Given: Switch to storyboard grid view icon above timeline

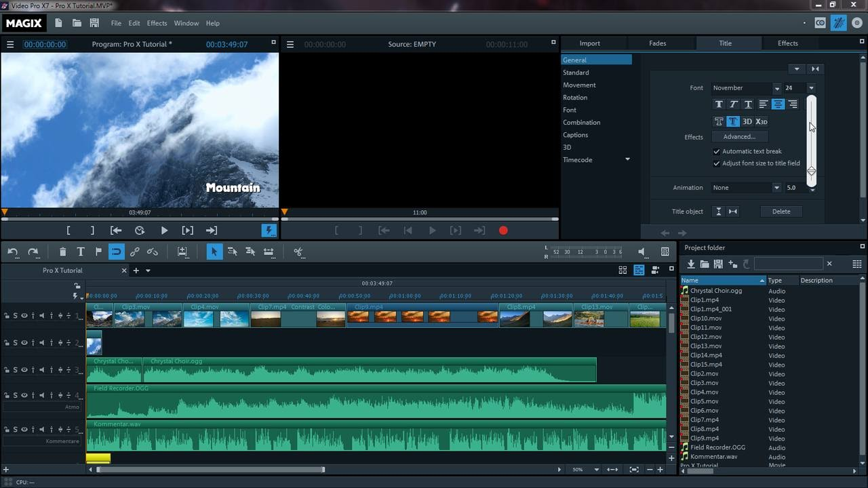Looking at the screenshot, I should click(623, 270).
